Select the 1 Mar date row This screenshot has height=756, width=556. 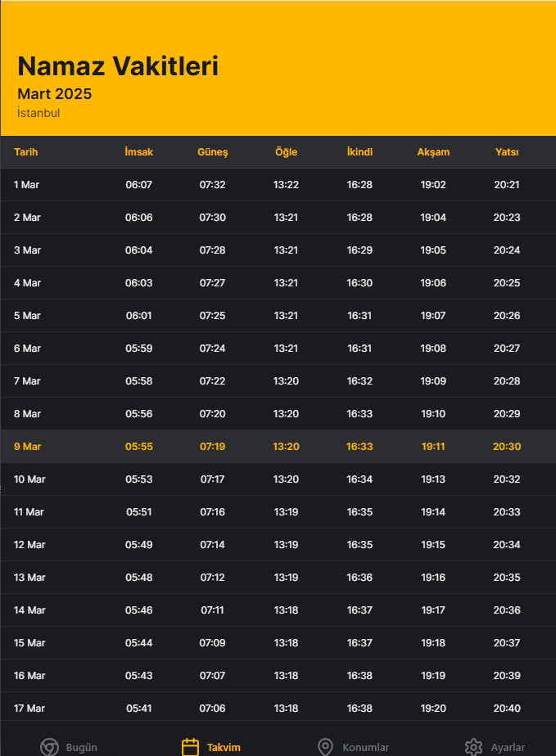click(x=278, y=185)
